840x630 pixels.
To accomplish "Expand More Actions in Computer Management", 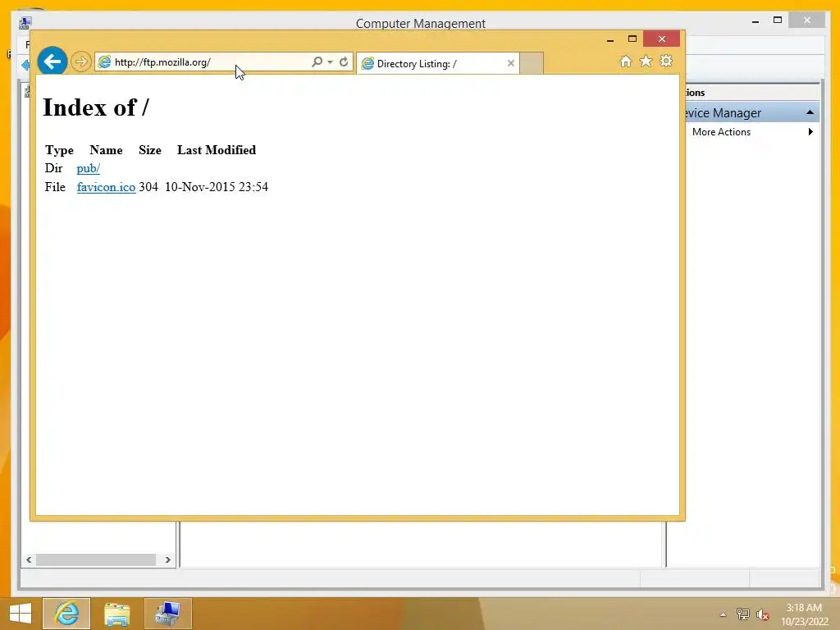I will (751, 132).
